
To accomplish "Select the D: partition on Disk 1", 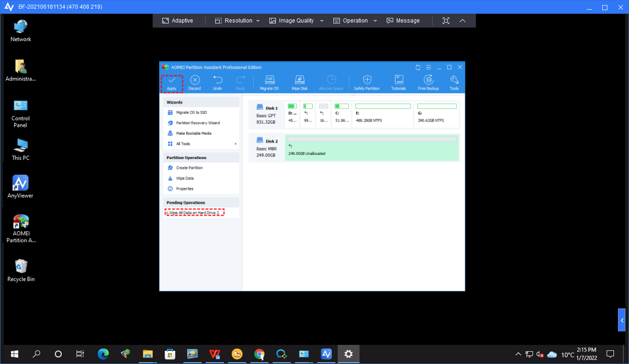I will click(x=292, y=115).
